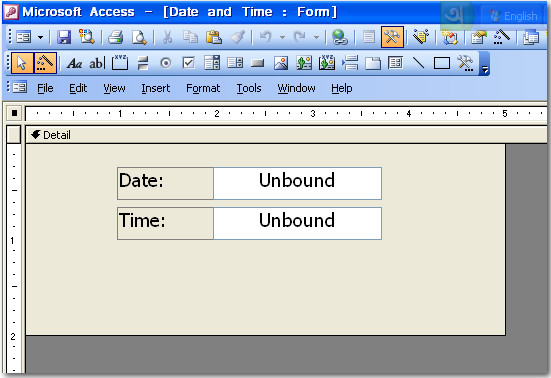551x378 pixels.
Task: Click the Redo arrow button
Action: pyautogui.click(x=300, y=37)
